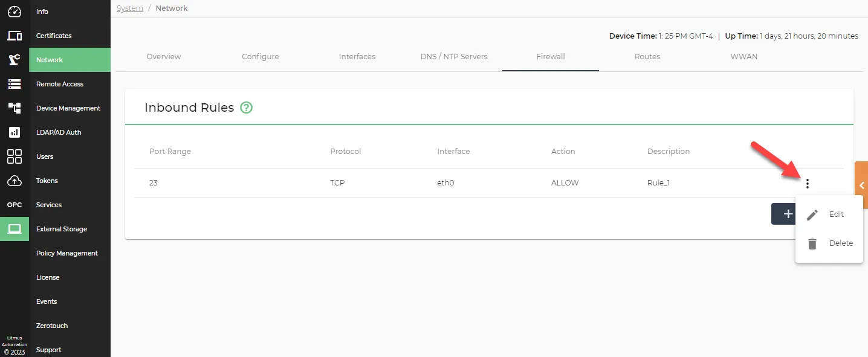This screenshot has width=868, height=357.
Task: Click the Protocol column header
Action: [x=345, y=152]
